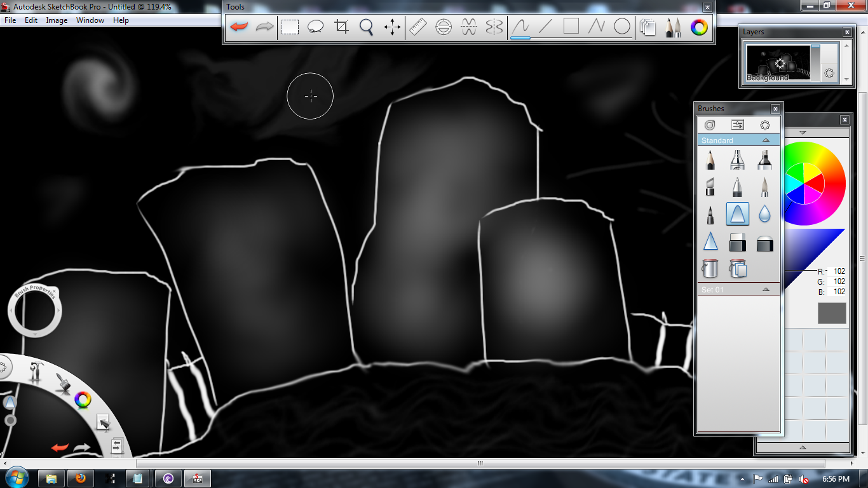The width and height of the screenshot is (868, 488).
Task: Click the lagoon Undo arrow
Action: [x=60, y=447]
